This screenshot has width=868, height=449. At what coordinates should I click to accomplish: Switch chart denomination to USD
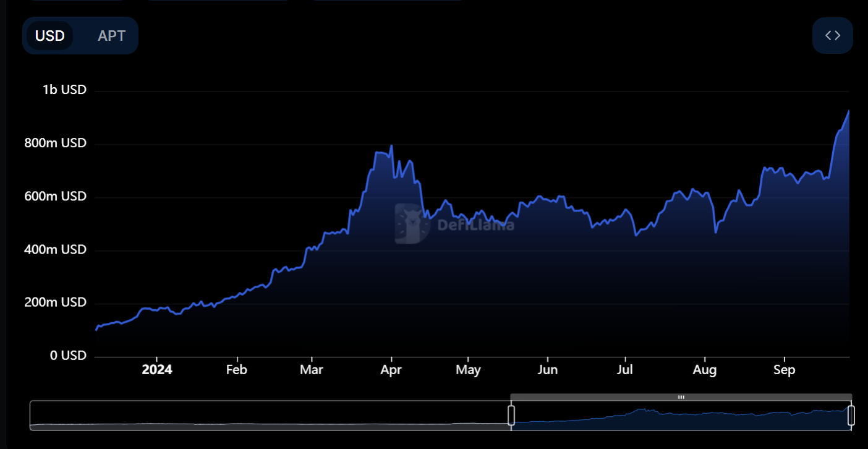point(50,36)
